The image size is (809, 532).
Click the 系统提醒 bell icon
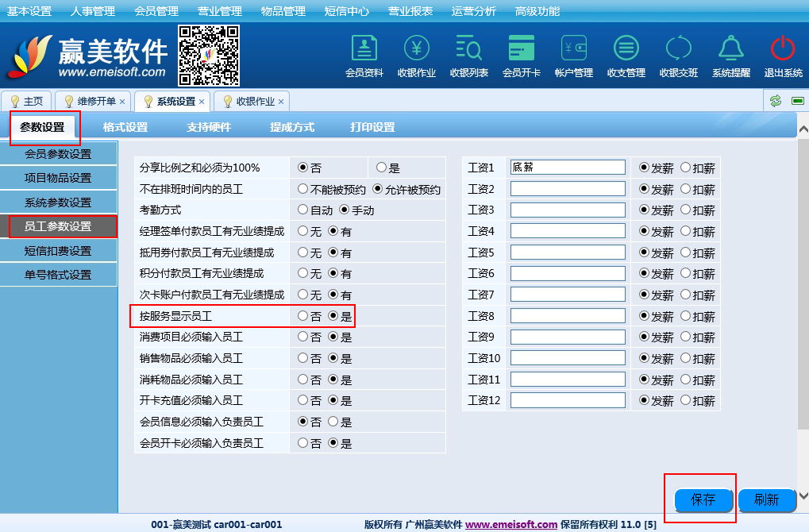click(731, 49)
